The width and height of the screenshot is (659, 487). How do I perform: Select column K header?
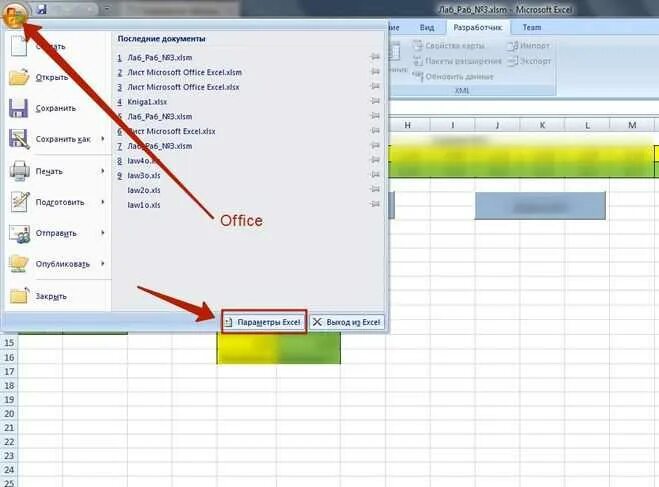coord(542,125)
